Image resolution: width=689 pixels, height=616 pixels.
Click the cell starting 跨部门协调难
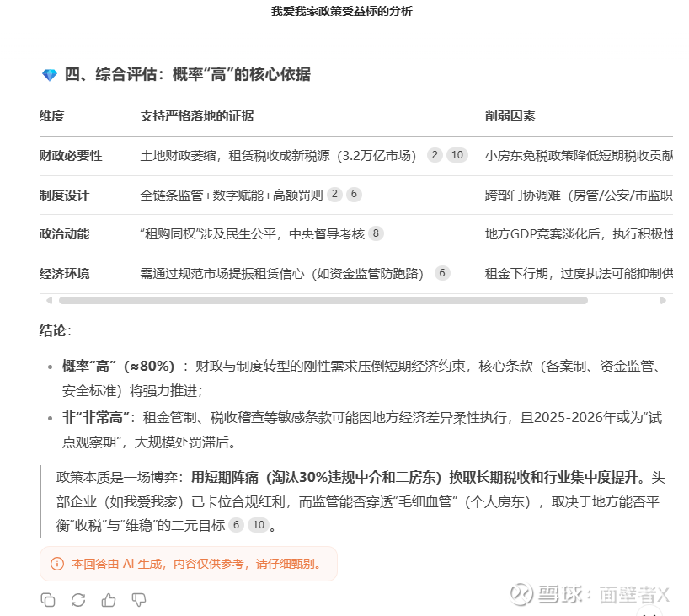coord(579,195)
